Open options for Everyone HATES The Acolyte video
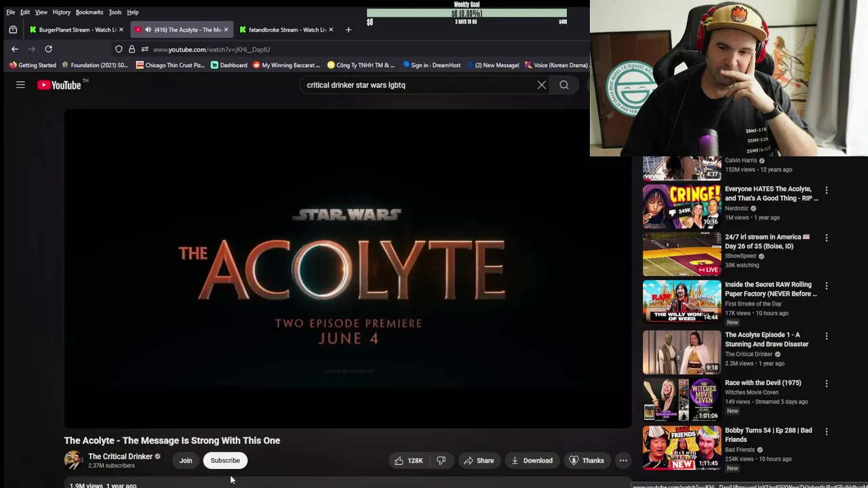This screenshot has width=868, height=488. pos(826,190)
